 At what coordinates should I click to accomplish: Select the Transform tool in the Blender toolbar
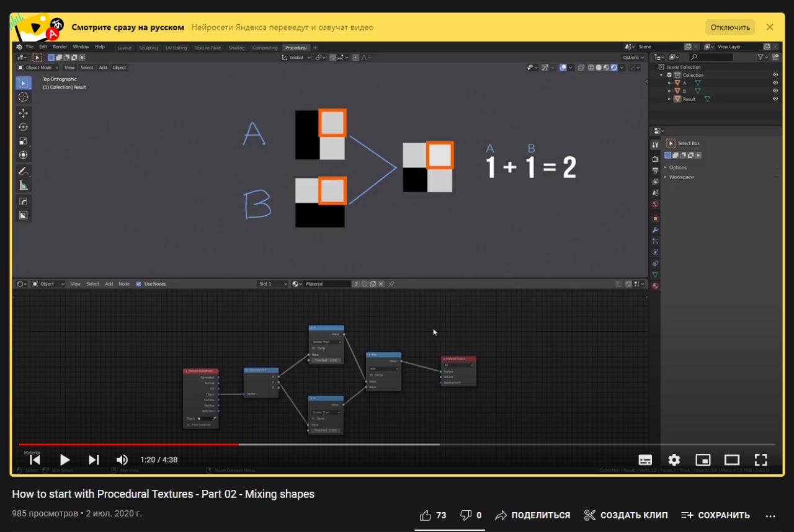23,155
